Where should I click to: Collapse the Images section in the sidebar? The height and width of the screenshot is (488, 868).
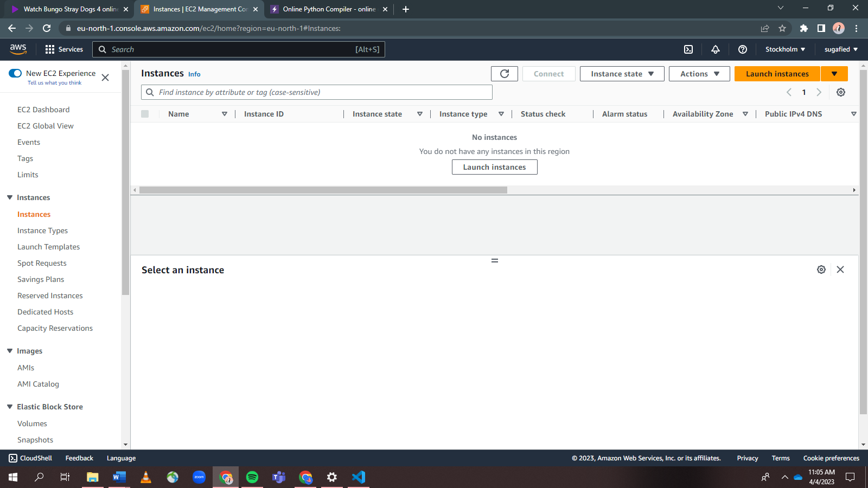click(9, 351)
